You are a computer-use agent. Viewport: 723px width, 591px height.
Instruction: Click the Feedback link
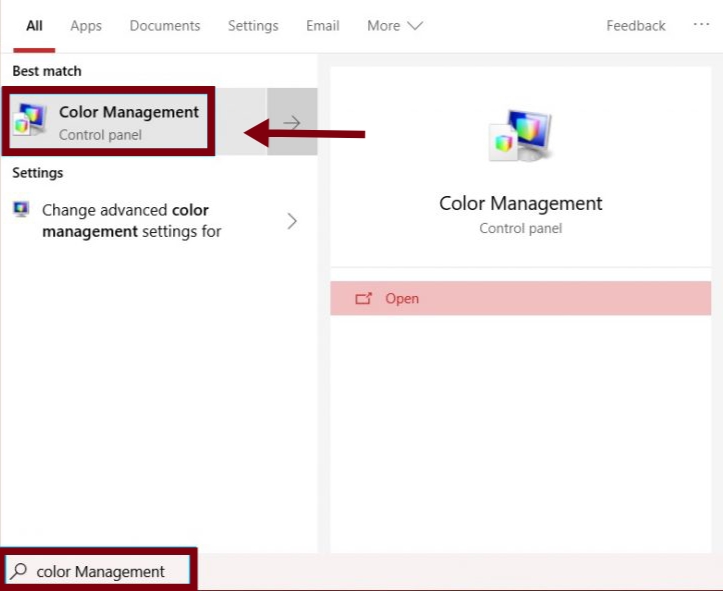[x=636, y=26]
